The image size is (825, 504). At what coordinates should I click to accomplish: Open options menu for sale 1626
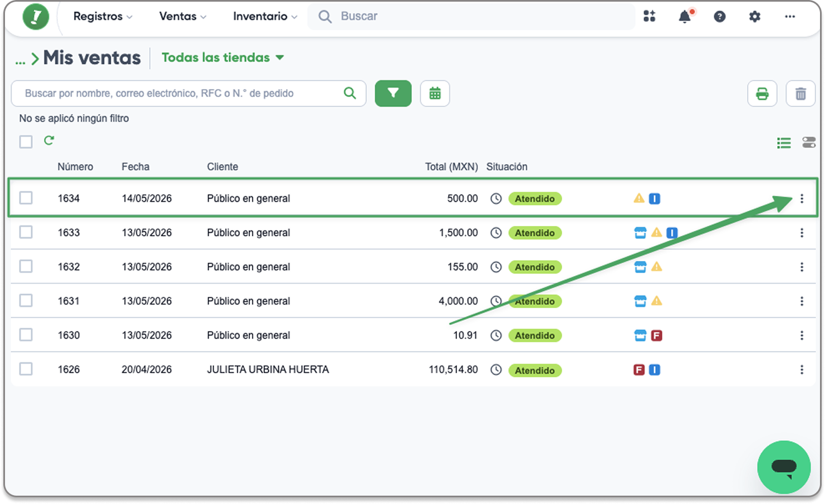click(802, 370)
